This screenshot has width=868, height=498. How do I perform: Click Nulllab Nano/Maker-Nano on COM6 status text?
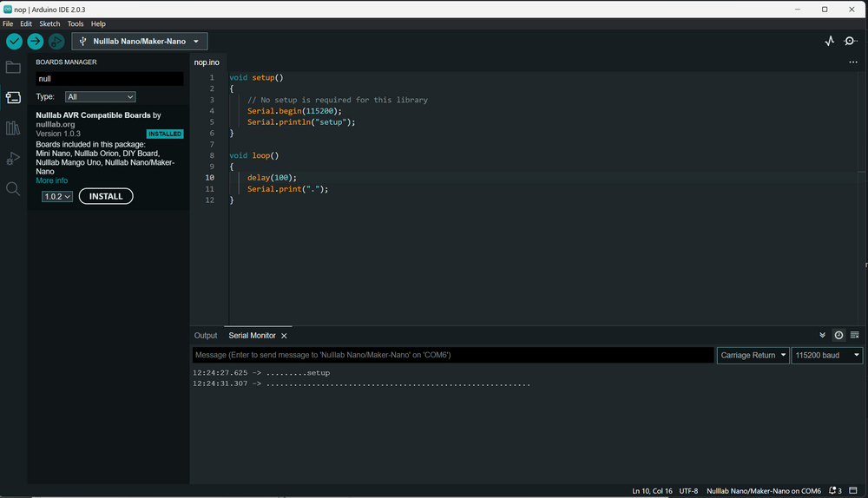point(763,491)
